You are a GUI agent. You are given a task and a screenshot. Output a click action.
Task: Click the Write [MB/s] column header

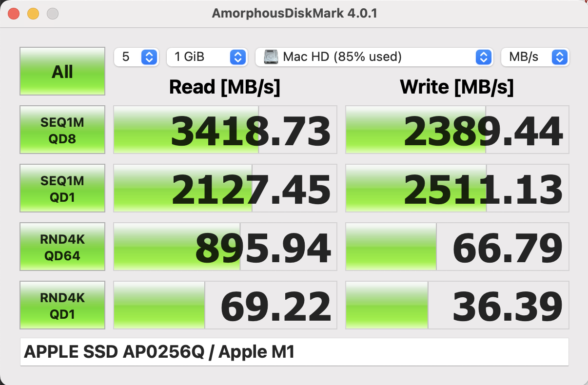click(x=457, y=87)
